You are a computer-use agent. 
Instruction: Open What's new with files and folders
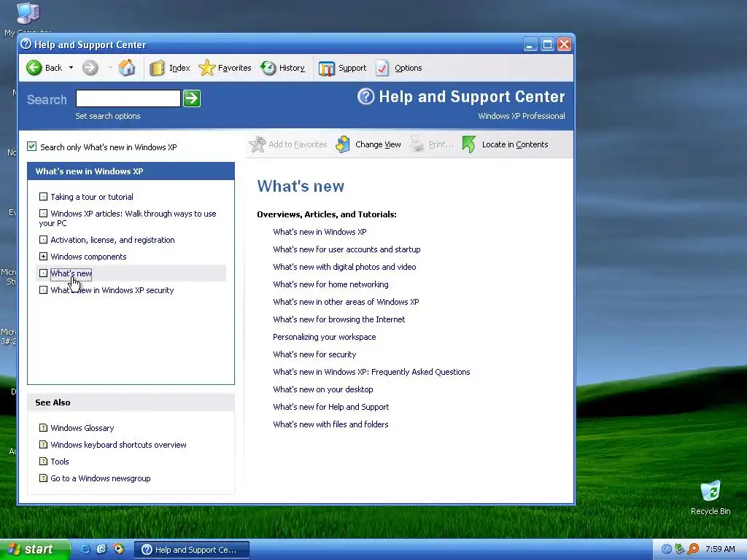click(x=330, y=424)
